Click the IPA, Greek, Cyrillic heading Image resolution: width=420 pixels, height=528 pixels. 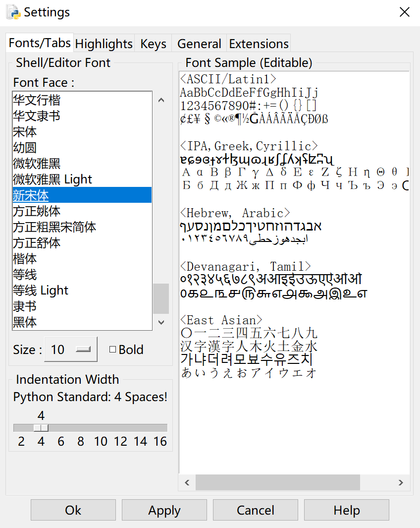pos(249,146)
